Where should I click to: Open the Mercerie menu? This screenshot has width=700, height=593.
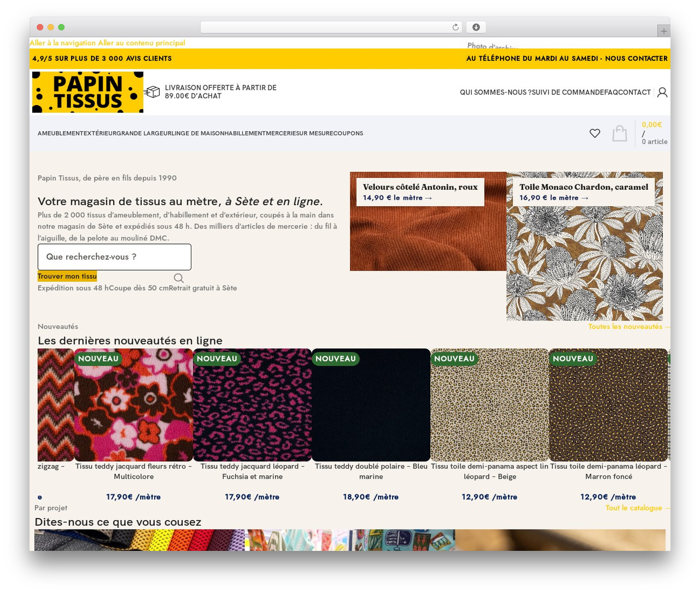[281, 133]
